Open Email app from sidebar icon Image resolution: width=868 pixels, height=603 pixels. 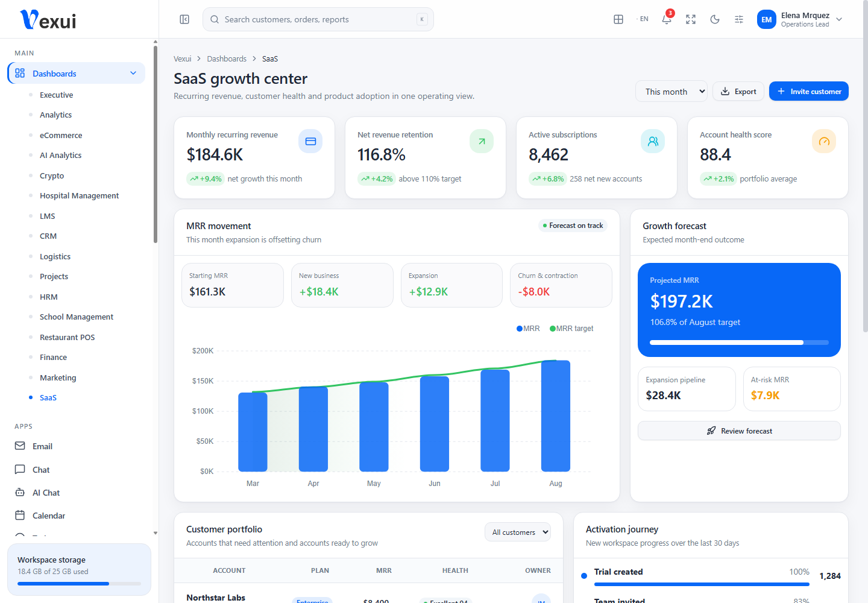click(x=20, y=446)
